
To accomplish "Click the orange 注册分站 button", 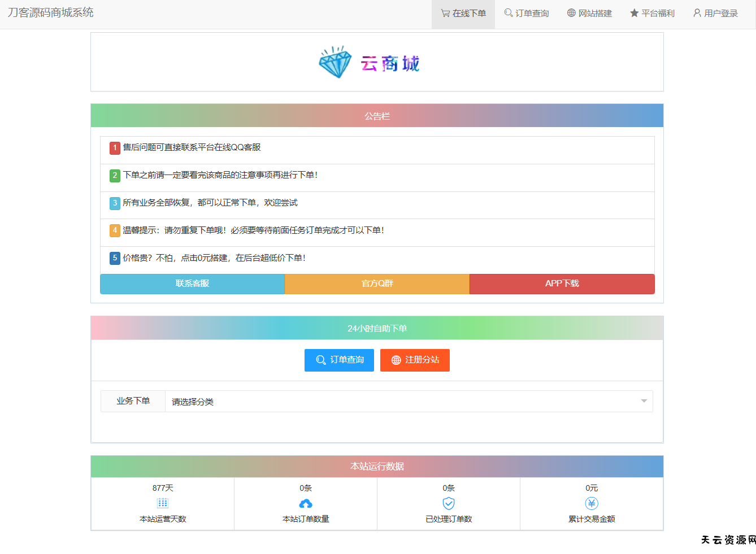I will pyautogui.click(x=415, y=360).
